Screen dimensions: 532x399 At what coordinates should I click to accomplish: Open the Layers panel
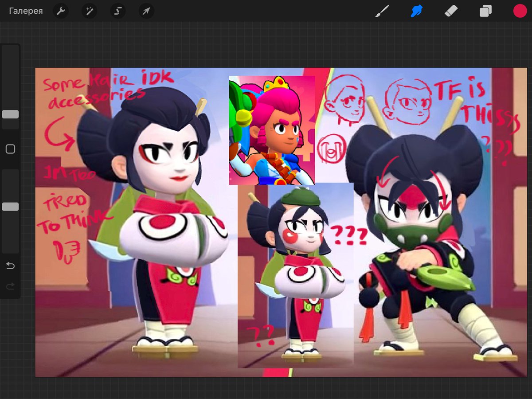point(485,11)
